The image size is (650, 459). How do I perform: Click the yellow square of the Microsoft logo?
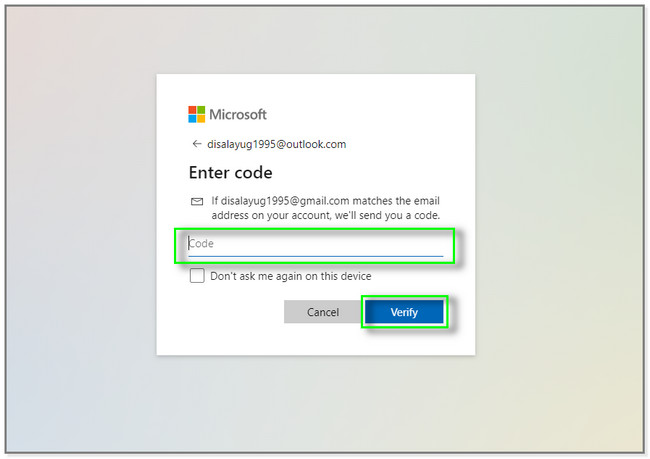(x=201, y=119)
